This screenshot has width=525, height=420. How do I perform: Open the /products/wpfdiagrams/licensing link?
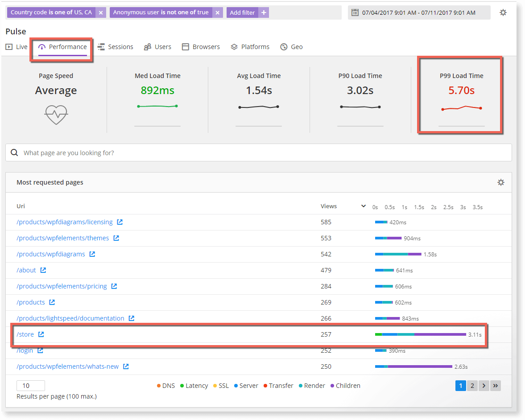pos(65,222)
